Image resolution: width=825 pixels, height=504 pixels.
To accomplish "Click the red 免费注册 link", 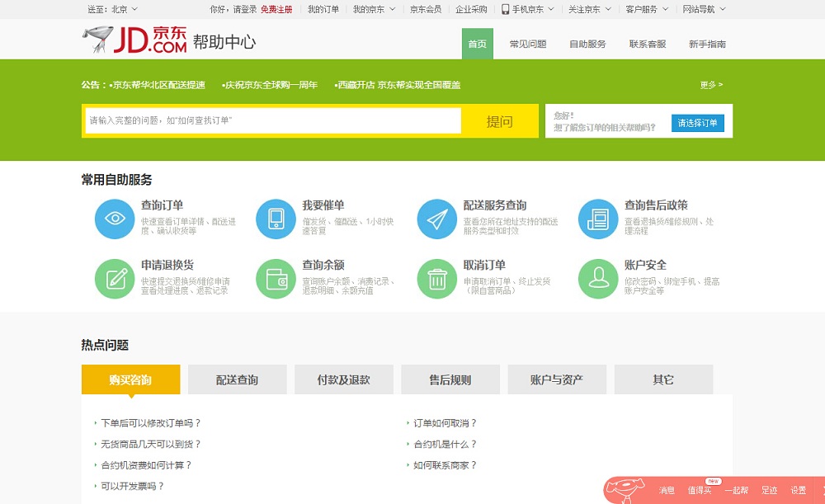I will pos(276,9).
